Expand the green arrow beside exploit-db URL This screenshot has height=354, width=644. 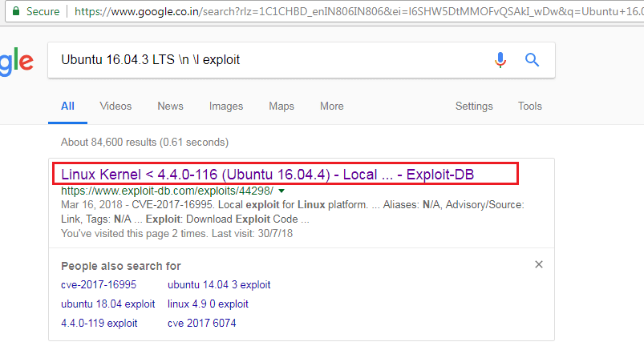(281, 191)
